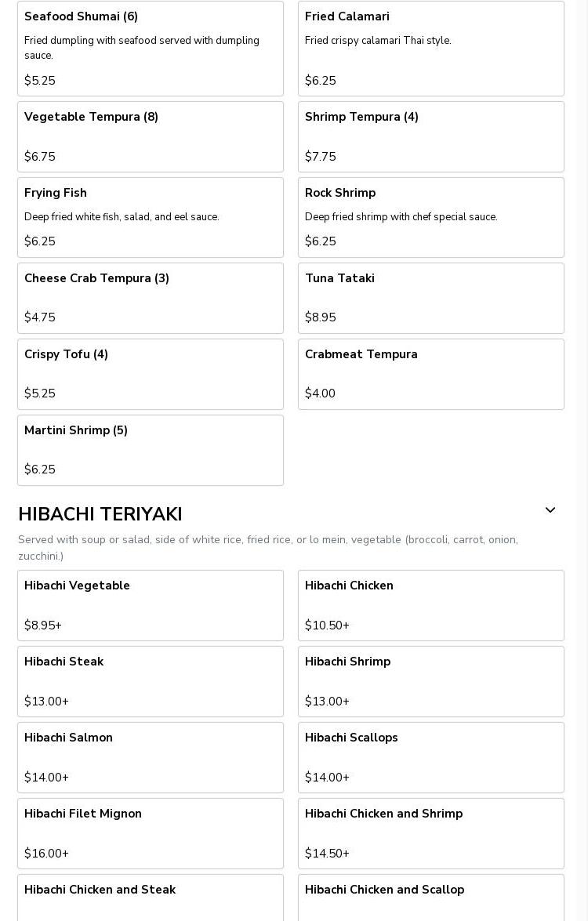The image size is (588, 921).
Task: Collapse the Hibachi Teriyaki section chevron
Action: pos(550,509)
